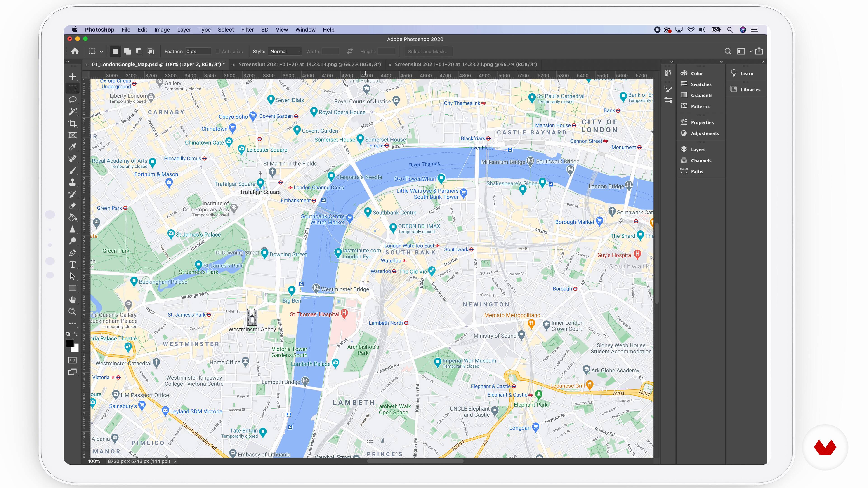Image resolution: width=868 pixels, height=488 pixels.
Task: Select the History Brush tool
Action: [x=72, y=194]
